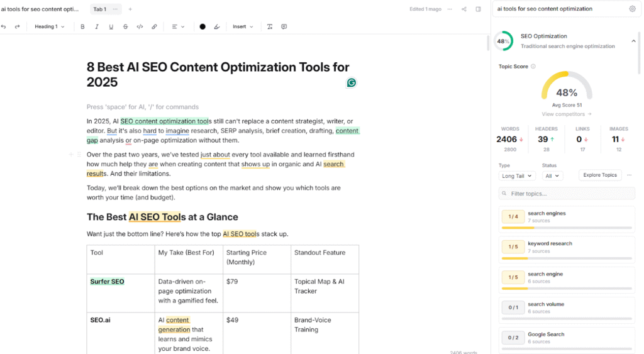Toggle italic formatting
Screen dimensions: 644x354
tap(97, 27)
